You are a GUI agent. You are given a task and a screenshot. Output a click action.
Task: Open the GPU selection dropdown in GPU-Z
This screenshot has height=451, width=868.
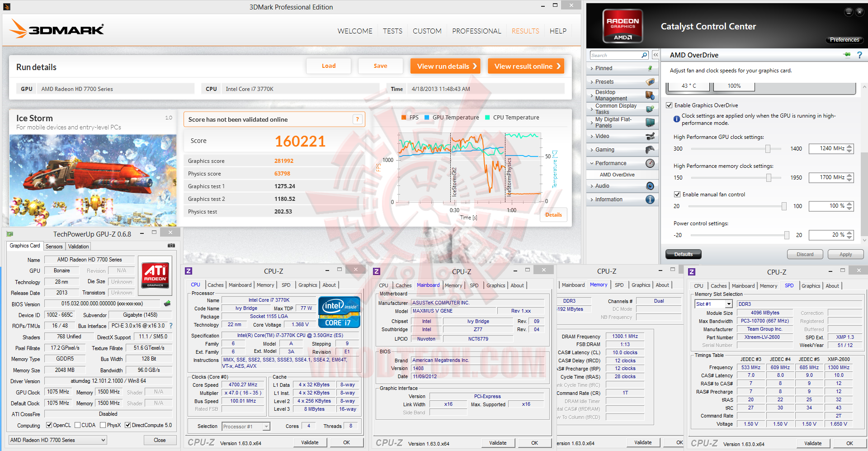tap(58, 440)
